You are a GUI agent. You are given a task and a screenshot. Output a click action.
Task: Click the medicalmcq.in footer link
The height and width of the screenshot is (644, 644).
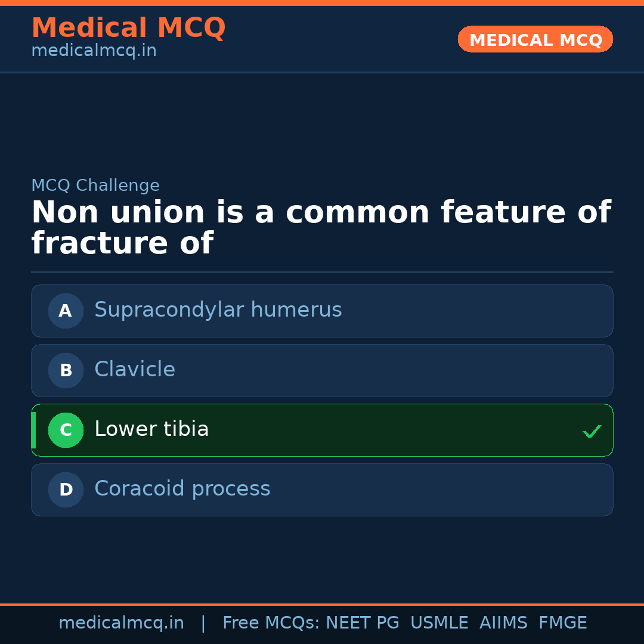(x=122, y=622)
